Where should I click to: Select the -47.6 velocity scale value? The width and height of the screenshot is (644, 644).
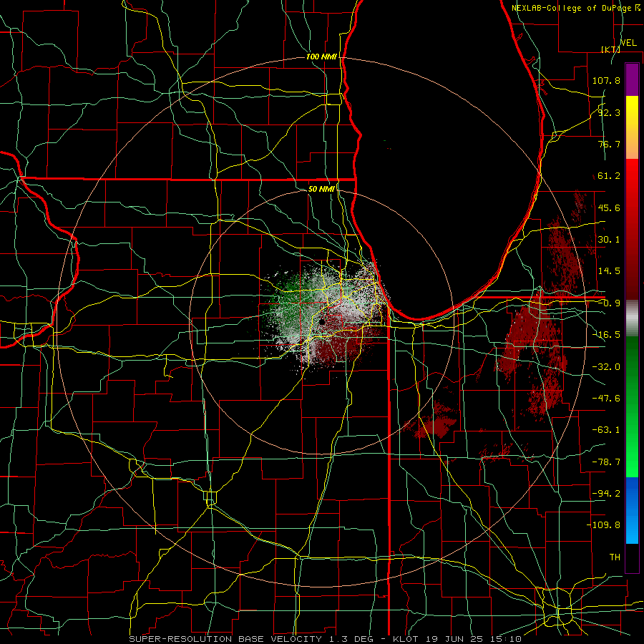[x=606, y=399]
